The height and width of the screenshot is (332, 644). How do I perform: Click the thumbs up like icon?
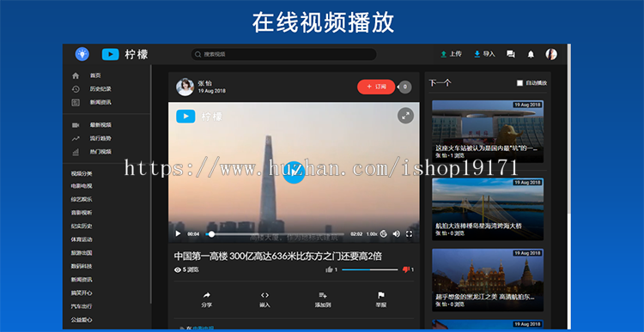click(x=329, y=269)
